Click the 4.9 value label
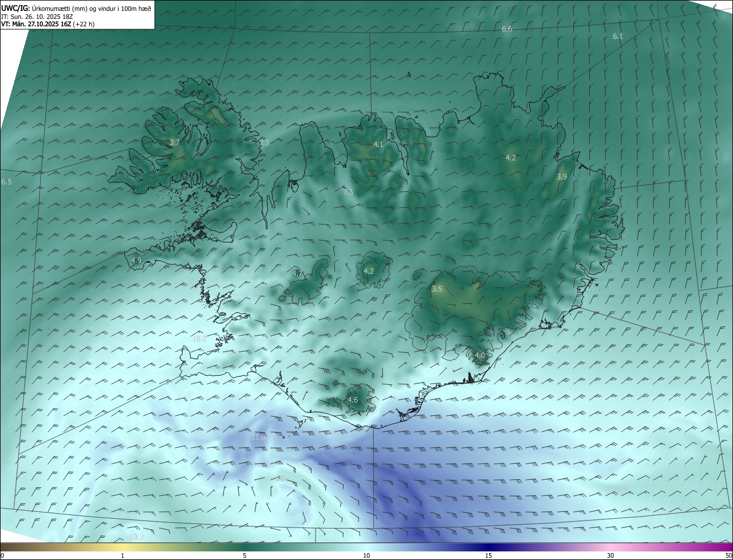This screenshot has width=733, height=560. click(x=136, y=260)
